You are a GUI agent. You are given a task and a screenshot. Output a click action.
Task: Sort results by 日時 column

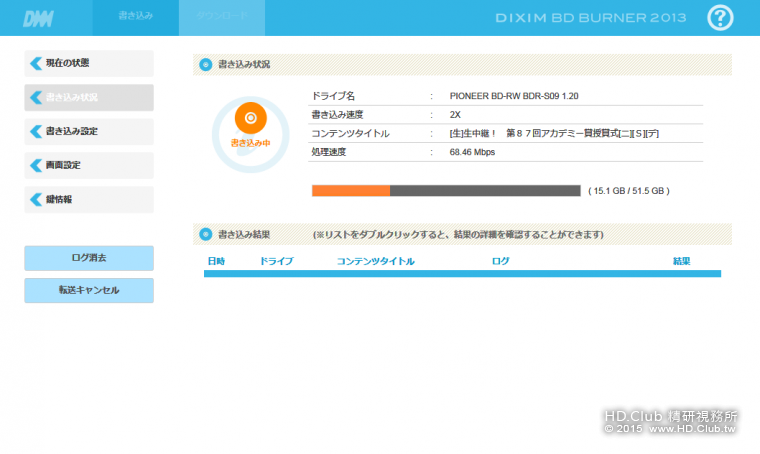tap(216, 261)
